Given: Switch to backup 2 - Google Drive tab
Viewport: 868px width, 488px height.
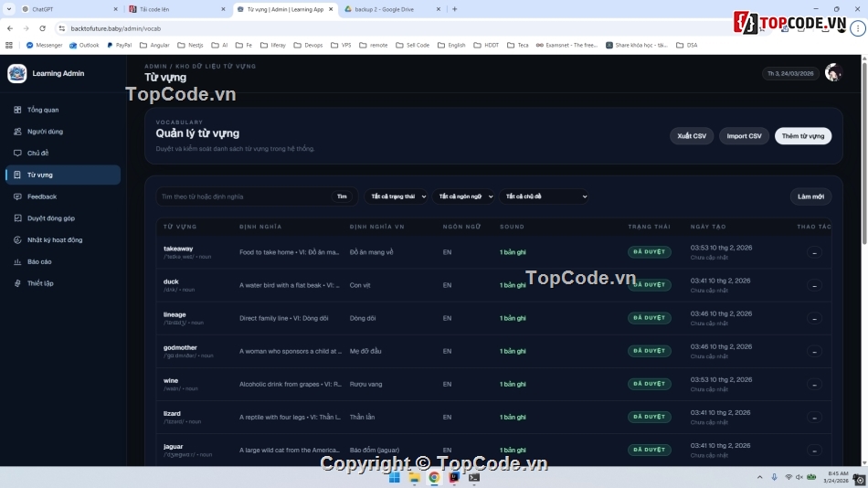Looking at the screenshot, I should (x=392, y=9).
